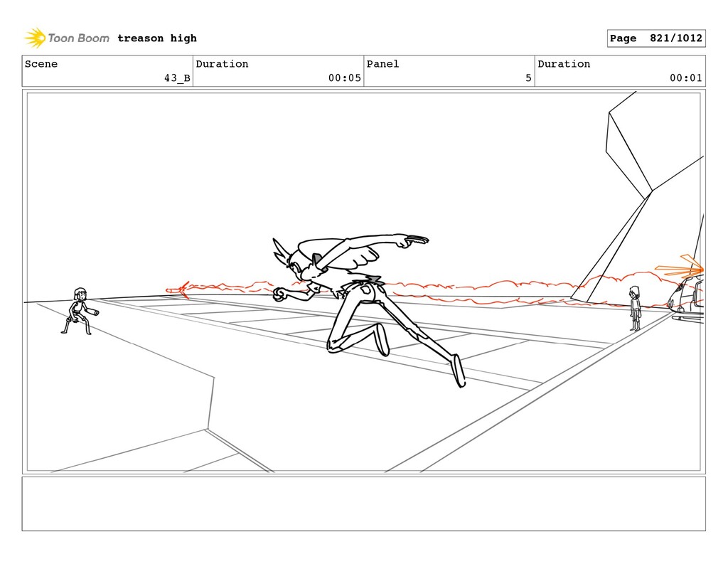The height and width of the screenshot is (564, 728).
Task: Click the Toon Boom logo
Action: (x=67, y=38)
